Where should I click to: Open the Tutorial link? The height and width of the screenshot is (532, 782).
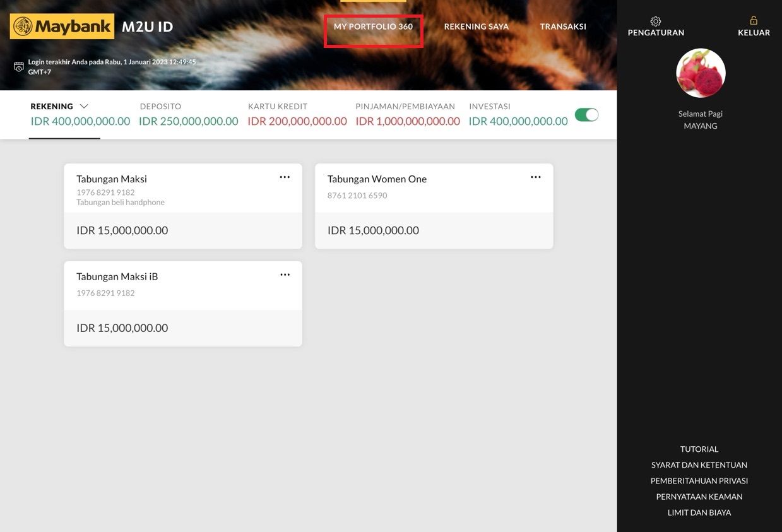tap(699, 449)
